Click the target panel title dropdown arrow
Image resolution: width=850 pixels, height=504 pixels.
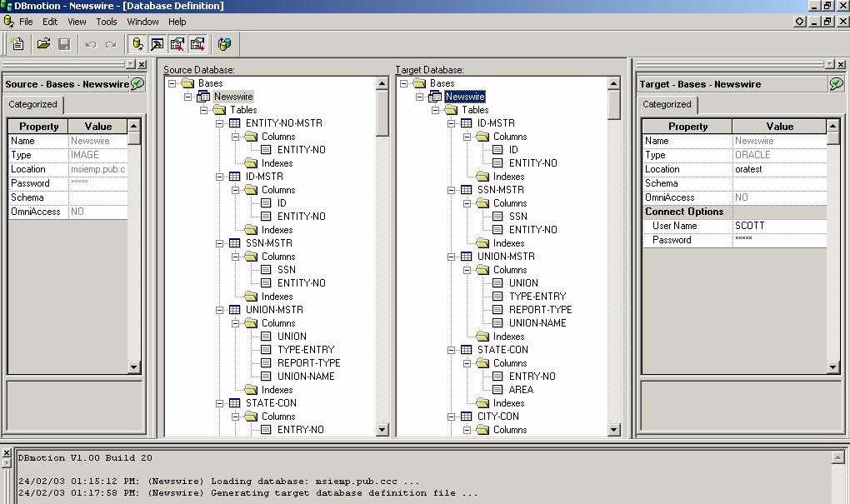(x=829, y=64)
